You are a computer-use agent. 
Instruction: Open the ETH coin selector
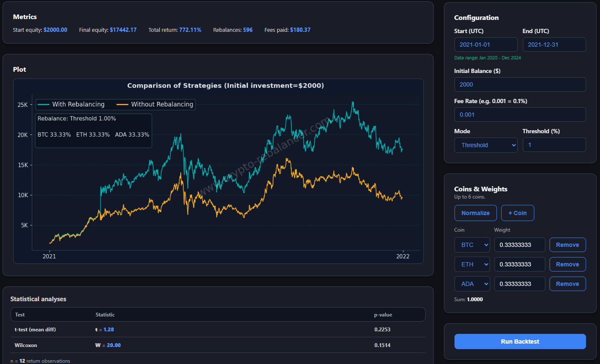pos(472,264)
